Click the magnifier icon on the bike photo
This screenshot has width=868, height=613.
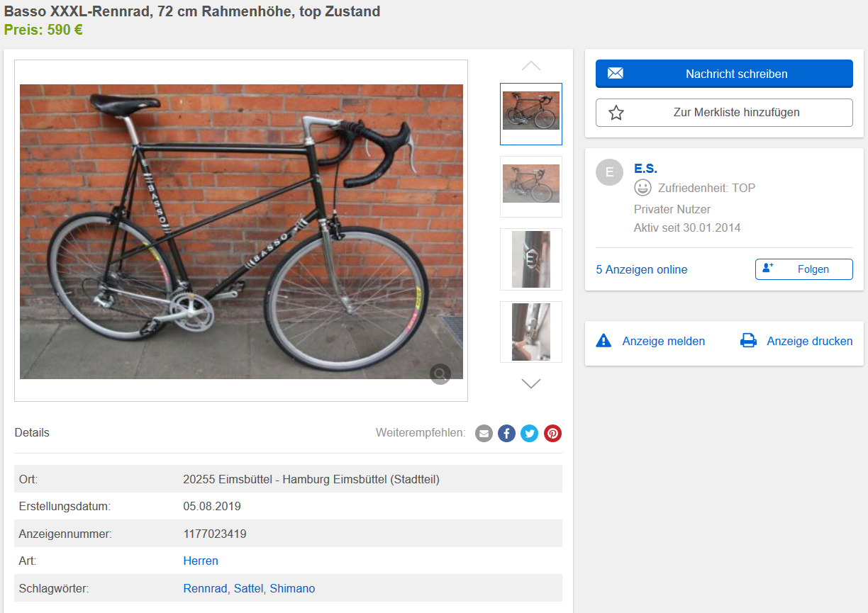[440, 374]
